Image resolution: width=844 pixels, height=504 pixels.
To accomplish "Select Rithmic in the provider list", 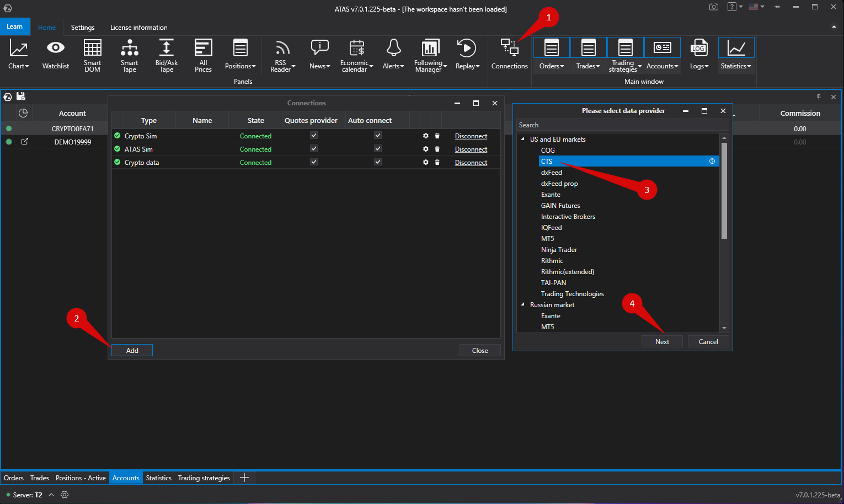I will pos(552,261).
